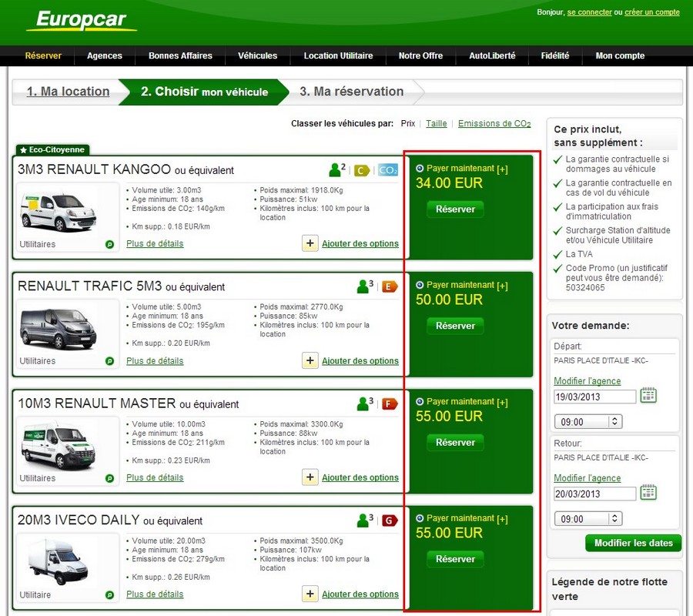The width and height of the screenshot is (693, 616).
Task: Zoom the Iveco Daily image with magnifier icon
Action: point(109,594)
